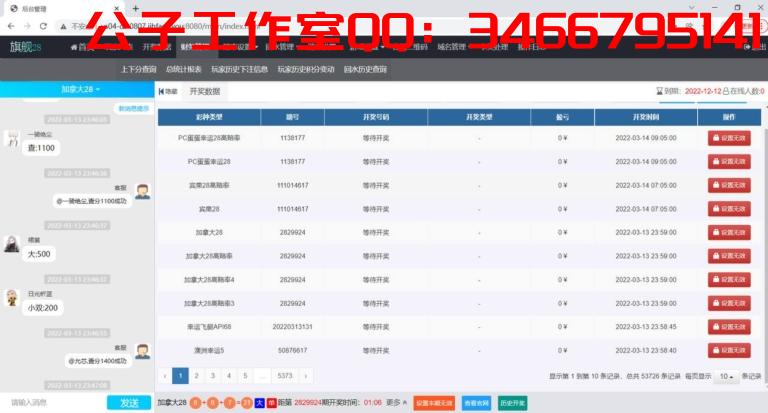This screenshot has height=413, width=768.
Task: Click red invalidate button for 加拿大28高赔率4 row
Action: tap(729, 279)
